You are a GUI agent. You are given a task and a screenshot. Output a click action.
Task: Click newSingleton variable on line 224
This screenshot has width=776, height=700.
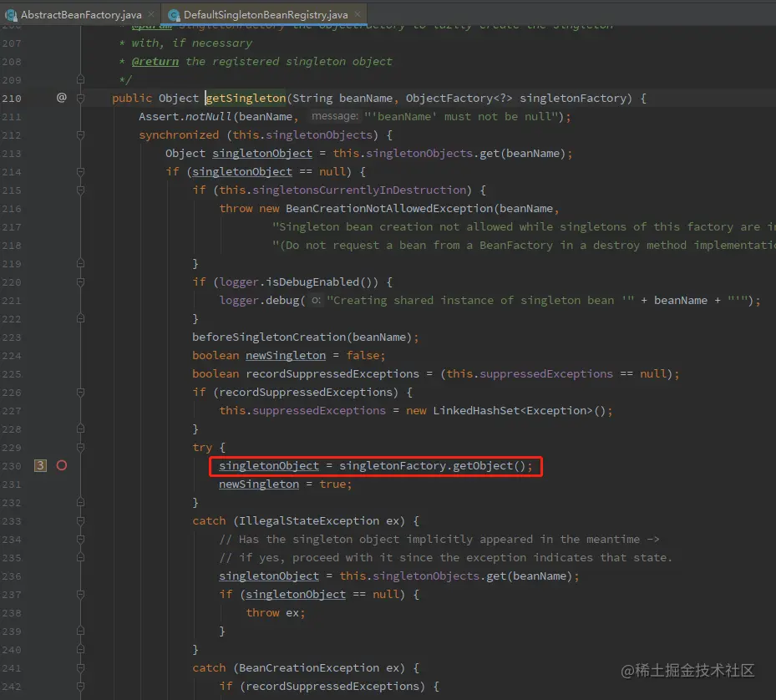(286, 356)
